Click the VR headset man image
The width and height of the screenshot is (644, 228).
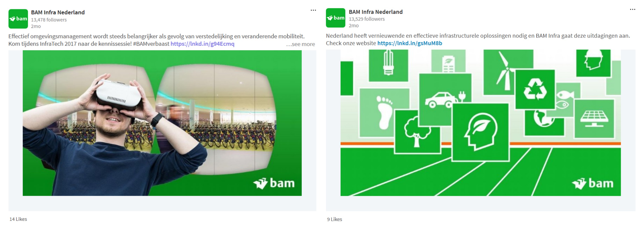coord(162,123)
